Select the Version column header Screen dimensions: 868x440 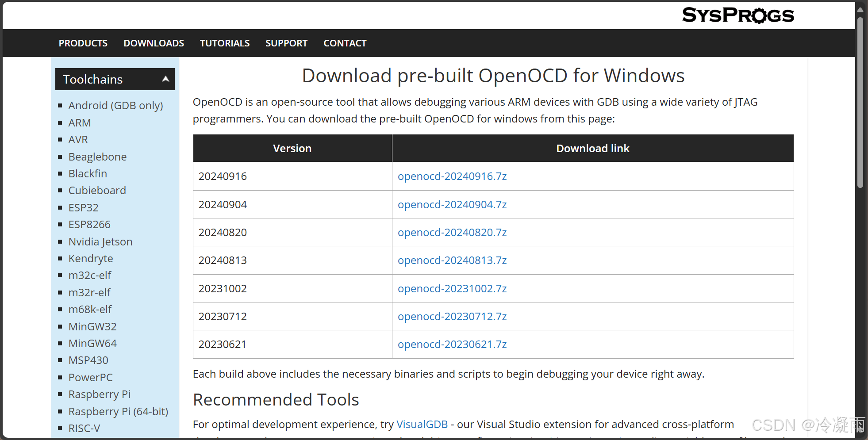[x=292, y=149]
